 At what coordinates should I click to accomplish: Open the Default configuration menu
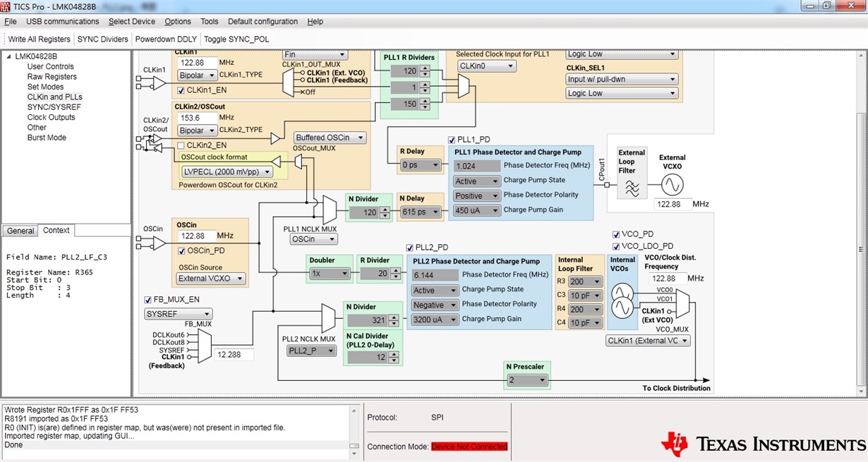coord(263,21)
